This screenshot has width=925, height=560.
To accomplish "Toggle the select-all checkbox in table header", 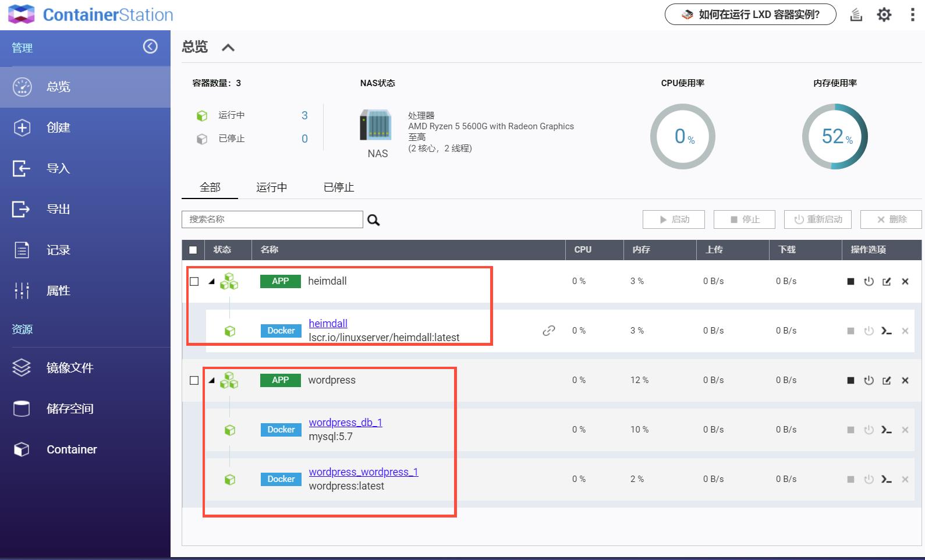I will coord(193,250).
